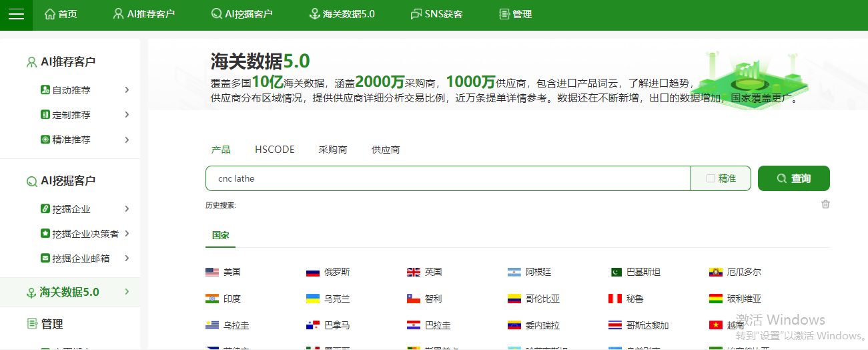Click the cnc lathe search input field
The width and height of the screenshot is (868, 350).
click(447, 178)
